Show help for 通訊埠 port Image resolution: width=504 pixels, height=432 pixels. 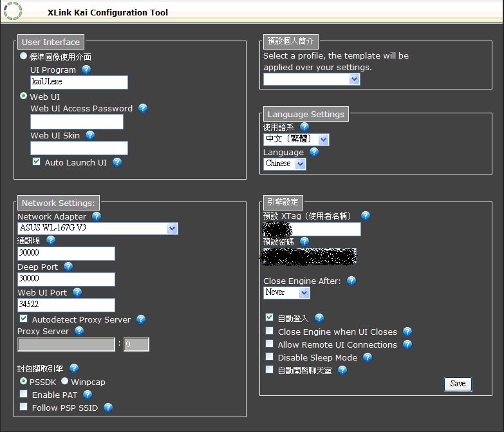point(51,240)
